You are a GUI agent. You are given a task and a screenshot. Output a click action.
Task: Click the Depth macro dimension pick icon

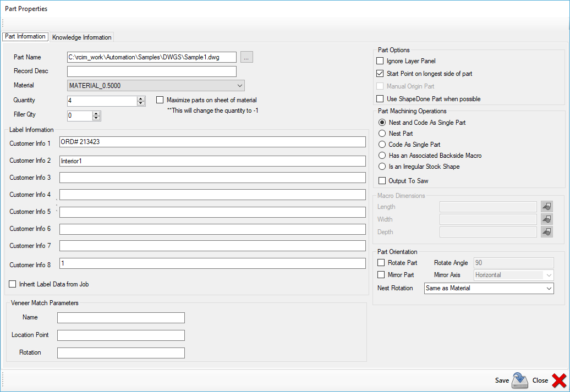tap(547, 232)
